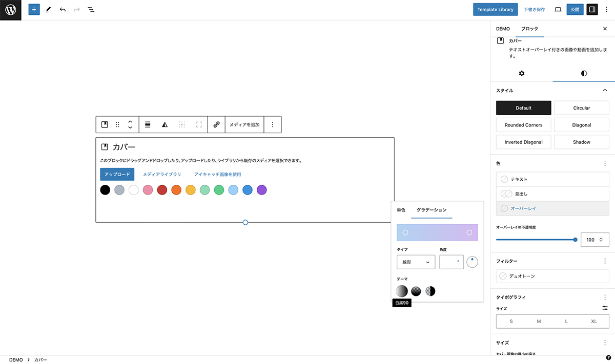The height and width of the screenshot is (364, 615).
Task: Click the link icon in block toolbar
Action: (x=216, y=124)
